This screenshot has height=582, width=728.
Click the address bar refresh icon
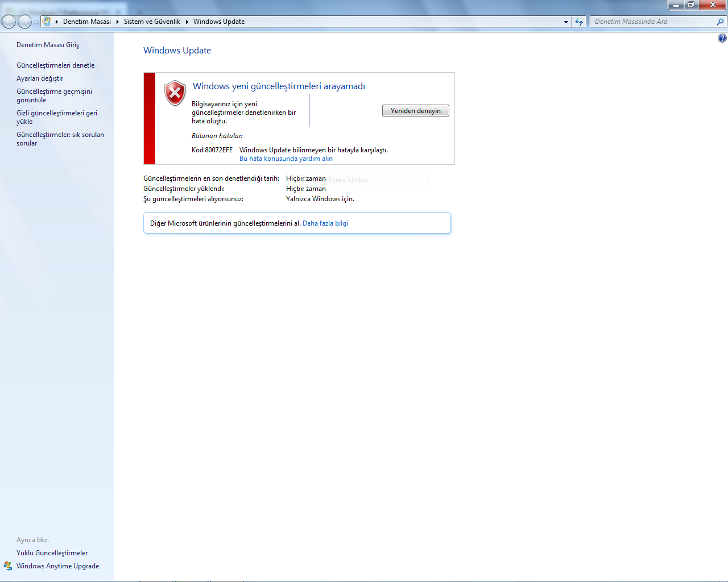[x=579, y=22]
